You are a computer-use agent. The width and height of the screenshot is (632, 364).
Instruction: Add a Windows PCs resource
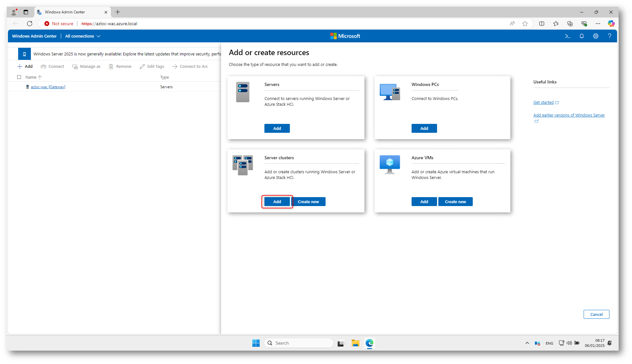click(x=424, y=128)
